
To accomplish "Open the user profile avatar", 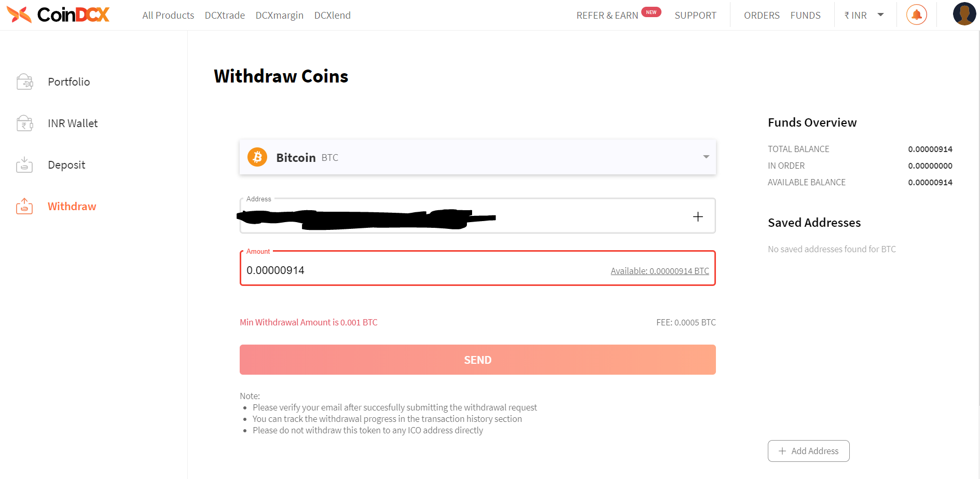I will (964, 14).
